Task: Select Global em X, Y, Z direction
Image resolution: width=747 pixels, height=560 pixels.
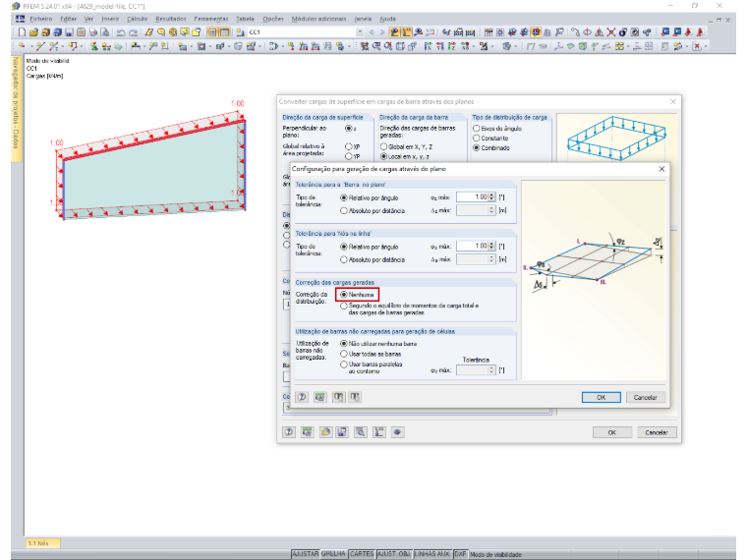Action: coord(383,146)
